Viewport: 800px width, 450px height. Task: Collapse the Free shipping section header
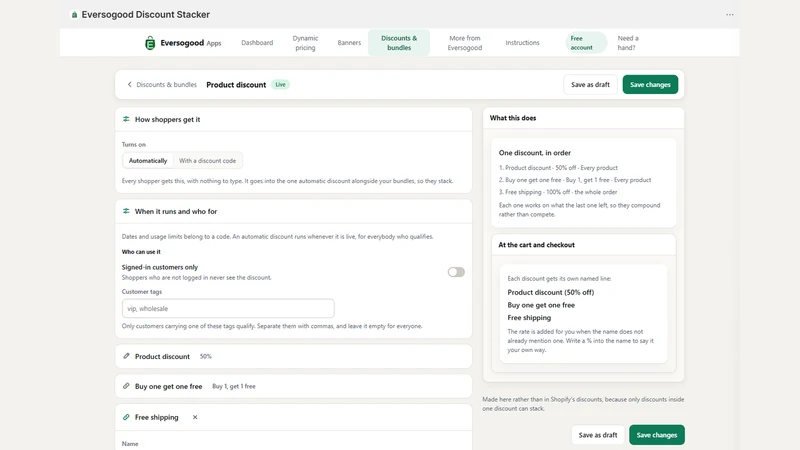pyautogui.click(x=293, y=417)
